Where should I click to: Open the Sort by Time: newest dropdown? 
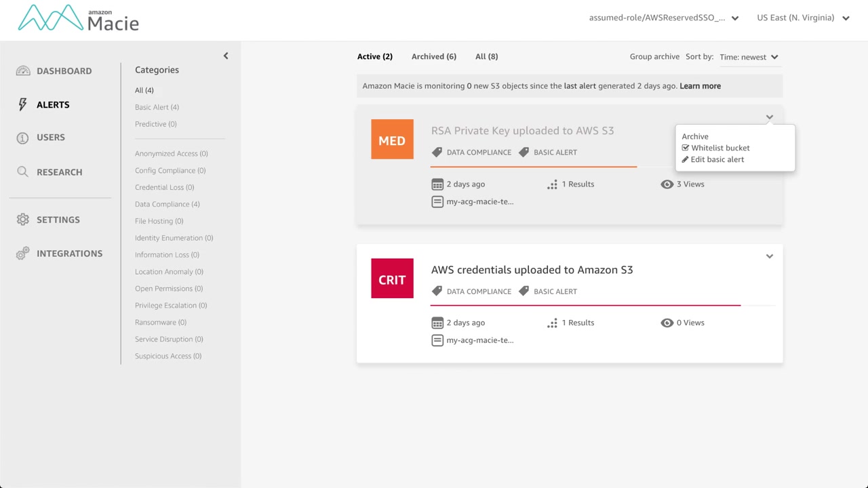[x=749, y=57]
